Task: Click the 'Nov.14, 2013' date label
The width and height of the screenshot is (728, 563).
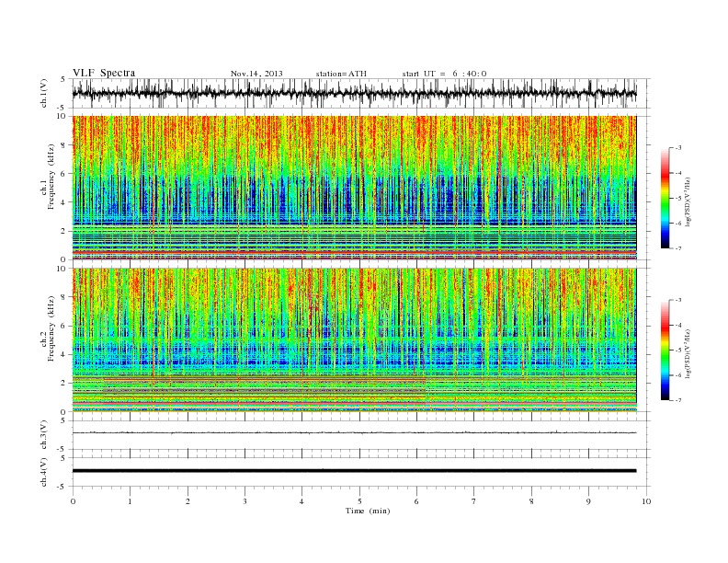Action: (x=256, y=74)
